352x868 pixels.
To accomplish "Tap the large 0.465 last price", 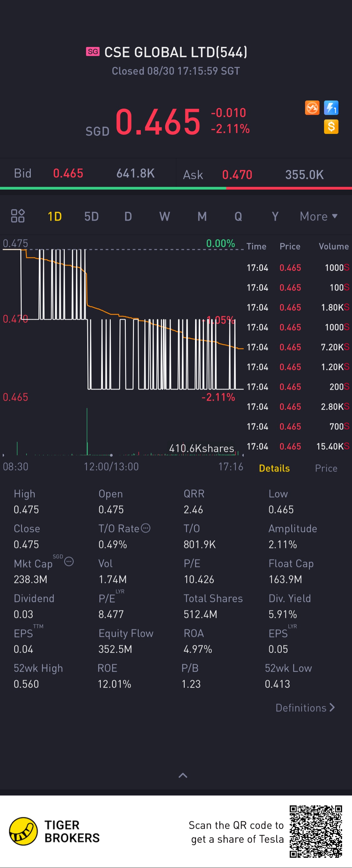I will point(158,121).
